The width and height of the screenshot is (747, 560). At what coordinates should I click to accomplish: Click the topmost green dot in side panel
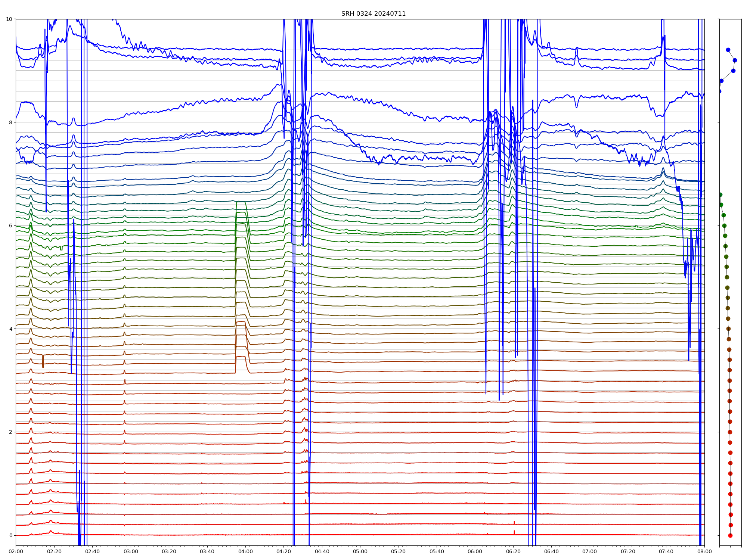720,195
